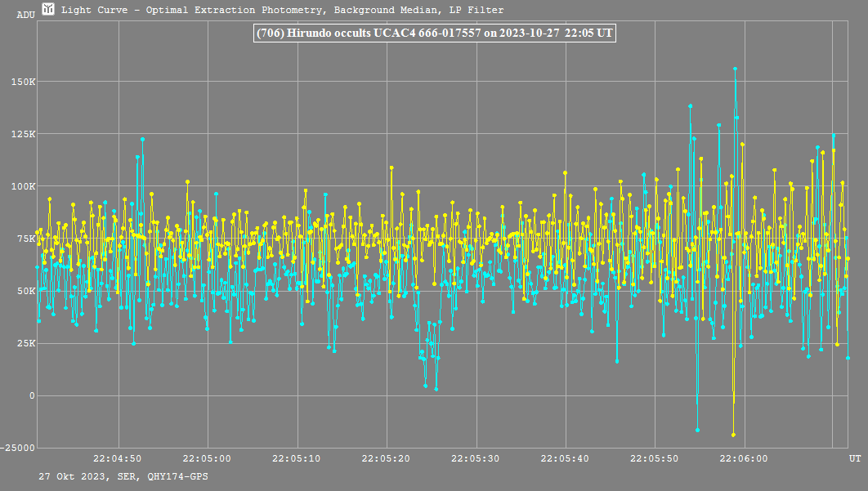
Task: Select the highest cyan peak above 150K
Action: (736, 69)
